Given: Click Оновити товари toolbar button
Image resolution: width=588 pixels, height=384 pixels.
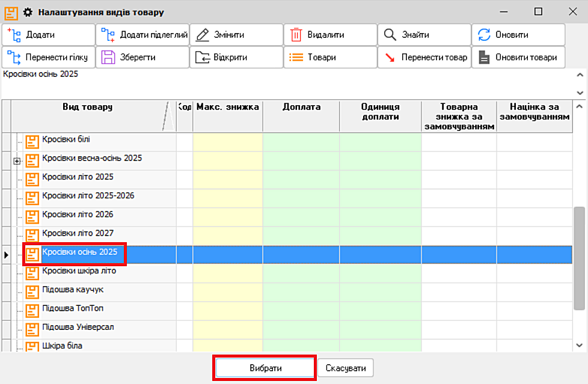Looking at the screenshot, I should pos(518,58).
